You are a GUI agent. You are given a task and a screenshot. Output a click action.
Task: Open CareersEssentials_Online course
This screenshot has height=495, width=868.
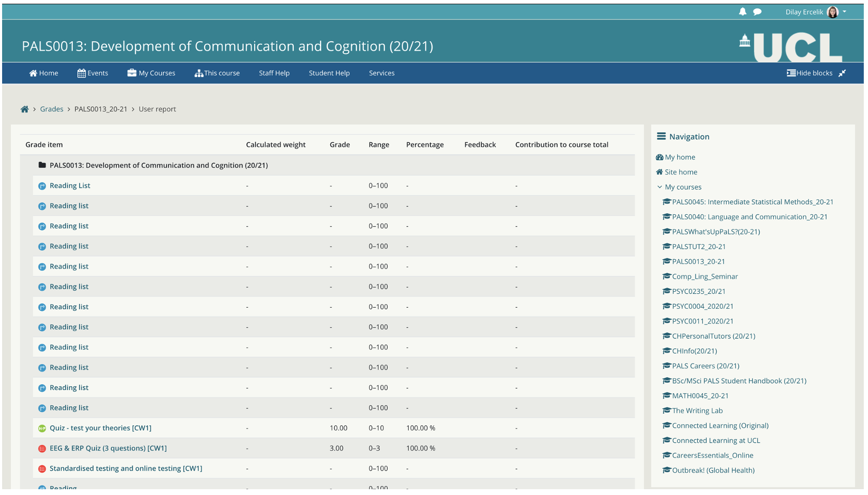tap(713, 455)
